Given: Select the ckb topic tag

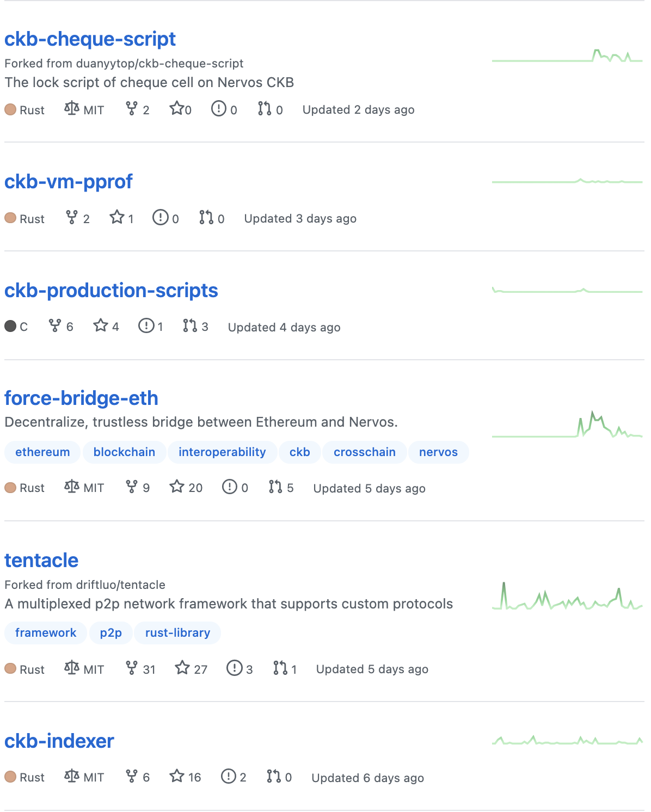Looking at the screenshot, I should (300, 452).
